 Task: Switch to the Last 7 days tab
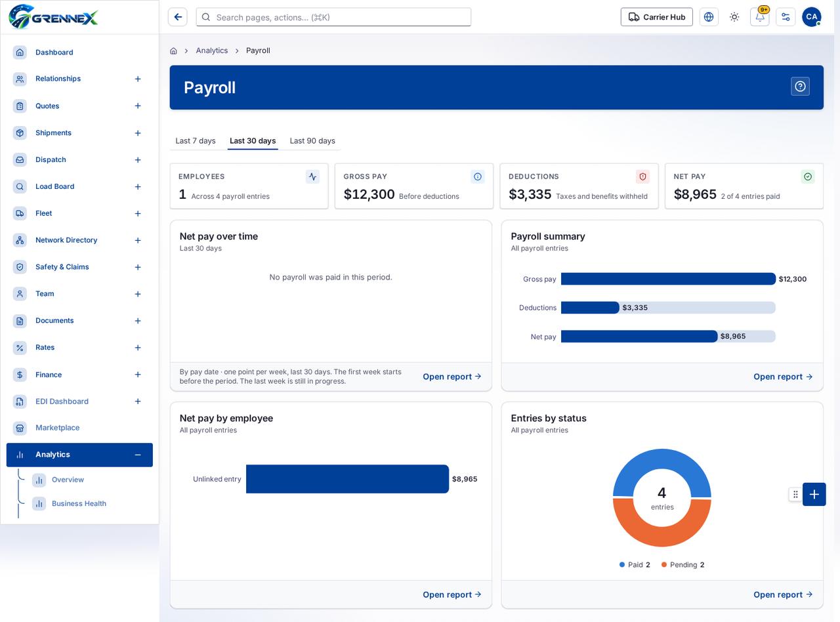(x=196, y=140)
